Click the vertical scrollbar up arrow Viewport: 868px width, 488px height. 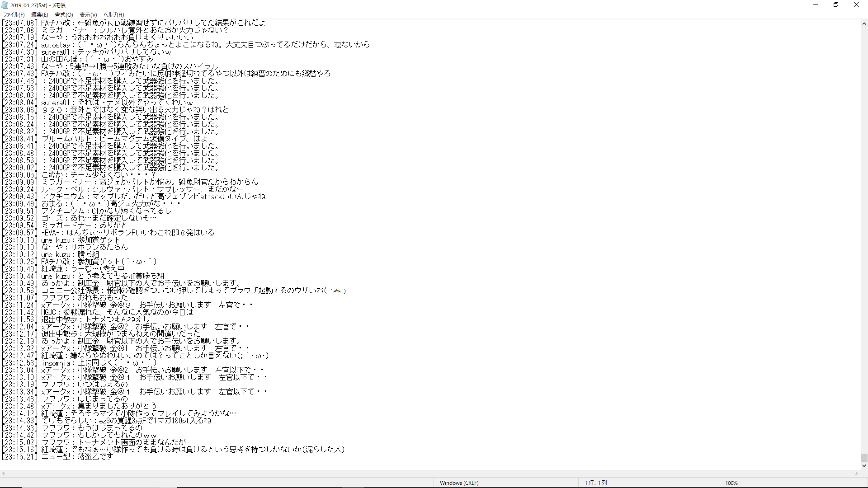click(864, 23)
